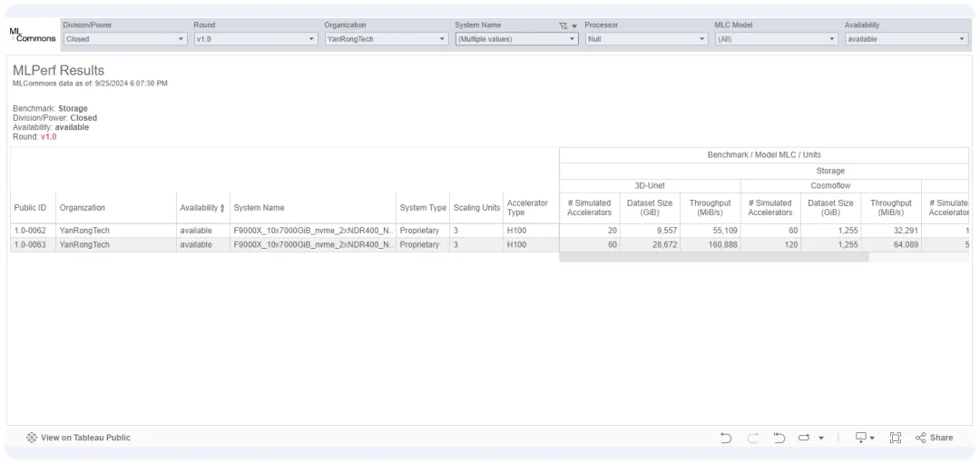
Task: Open the Round v1.0 dropdown
Action: click(256, 39)
